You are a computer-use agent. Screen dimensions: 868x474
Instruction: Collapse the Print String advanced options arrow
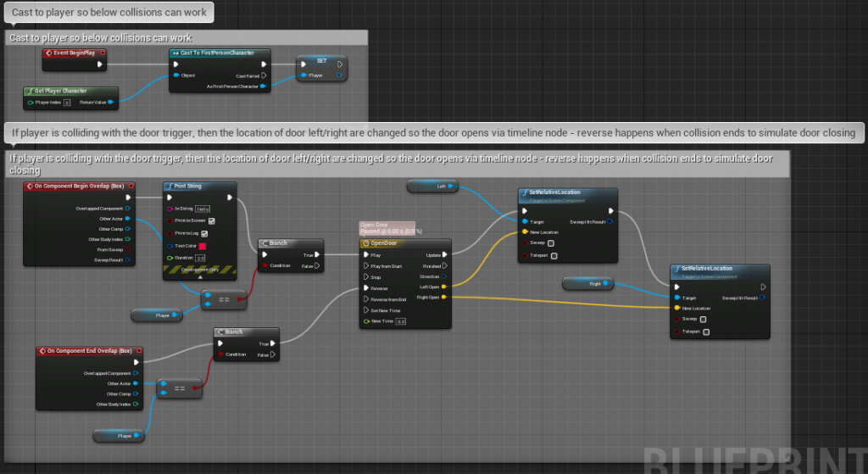click(x=201, y=276)
